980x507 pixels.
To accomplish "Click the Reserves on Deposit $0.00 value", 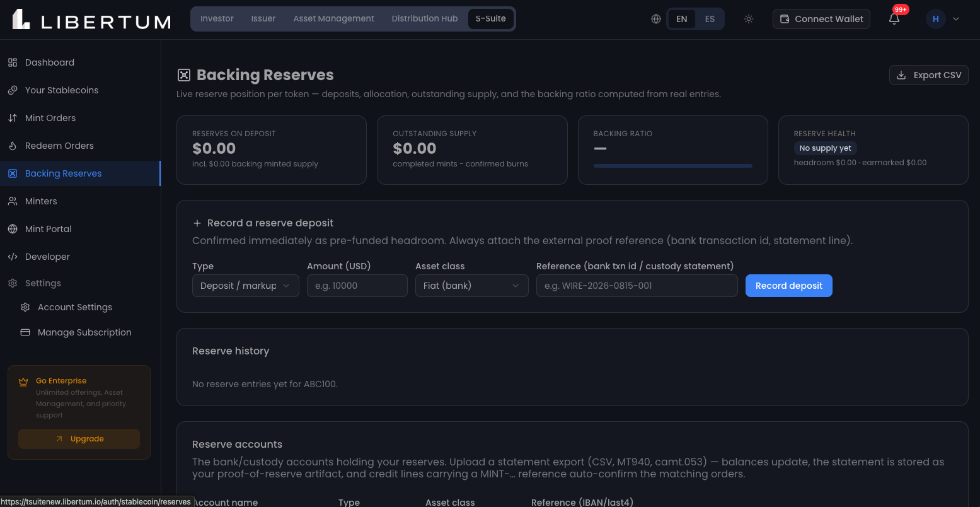I will (214, 149).
